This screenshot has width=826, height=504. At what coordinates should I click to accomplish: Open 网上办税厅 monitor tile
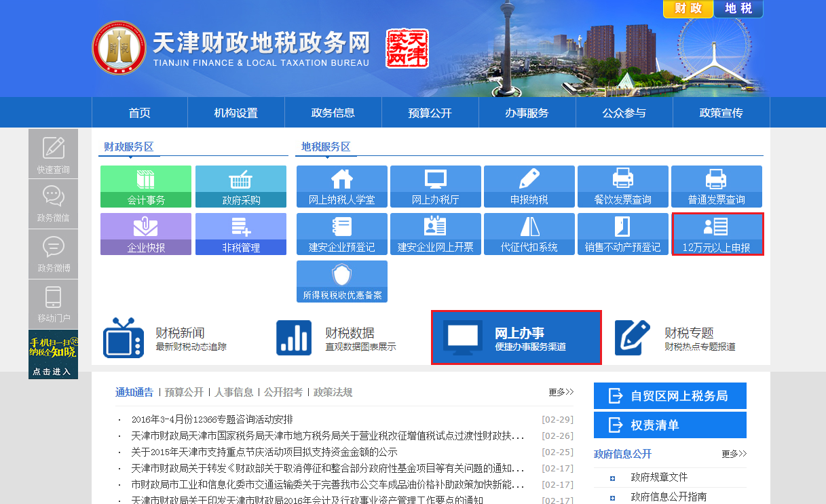(436, 187)
